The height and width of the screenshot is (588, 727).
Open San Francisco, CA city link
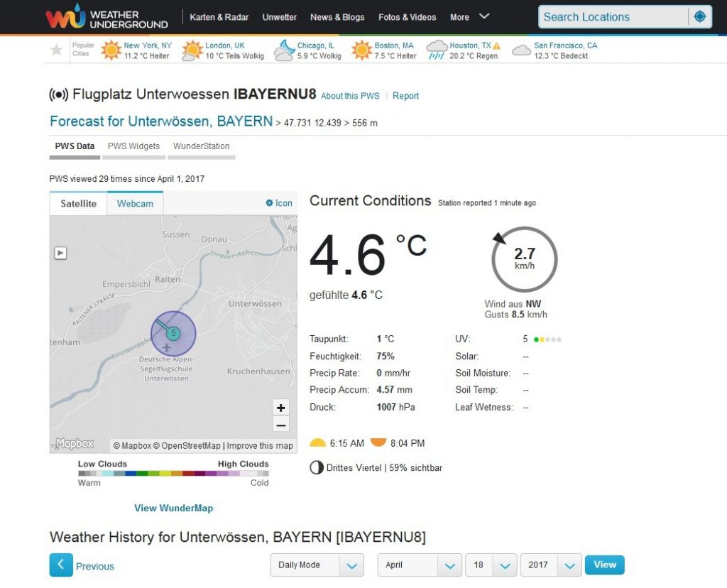click(566, 45)
